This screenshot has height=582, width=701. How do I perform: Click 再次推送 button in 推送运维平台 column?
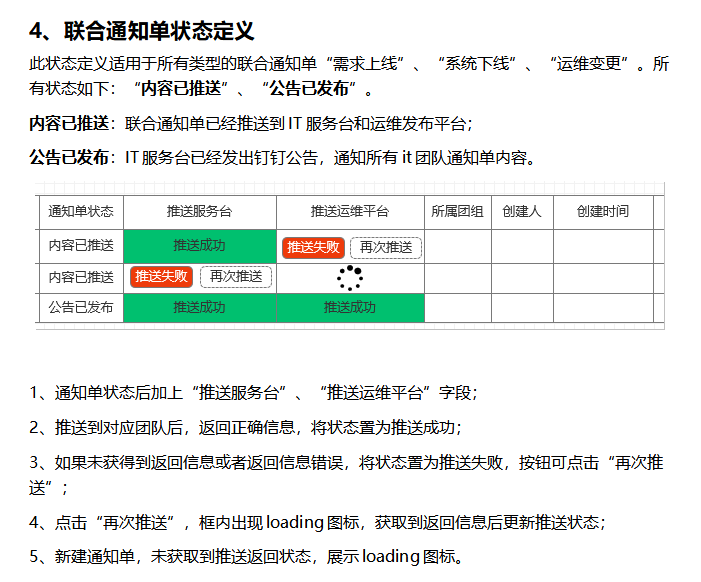pos(385,248)
